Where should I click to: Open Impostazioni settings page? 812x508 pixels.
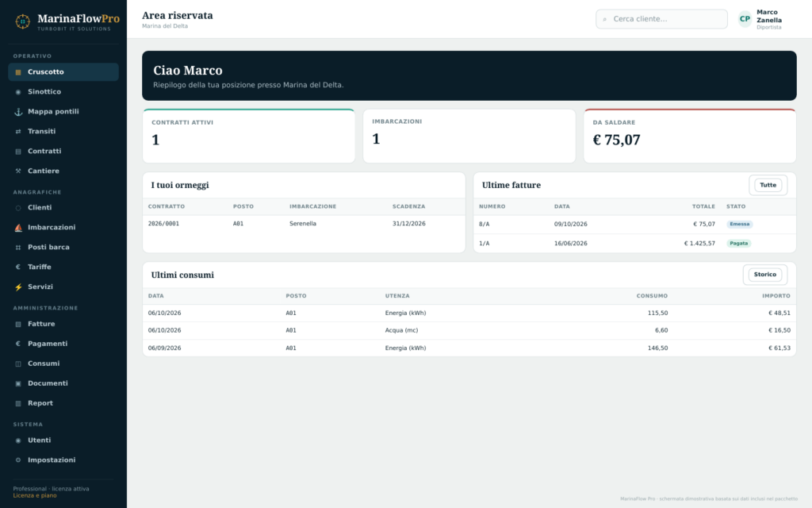(x=63, y=460)
